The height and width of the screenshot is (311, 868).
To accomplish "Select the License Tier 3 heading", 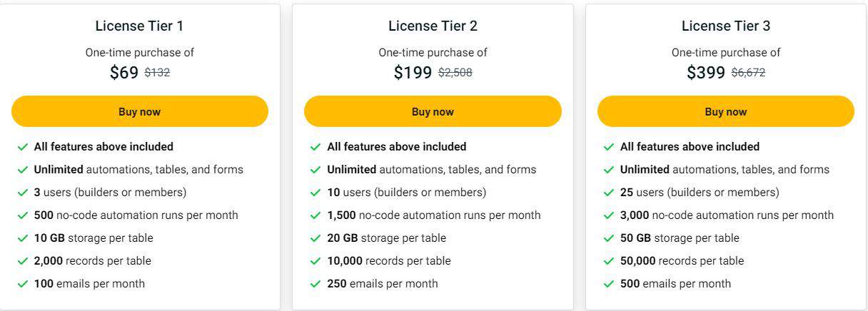I will [725, 26].
